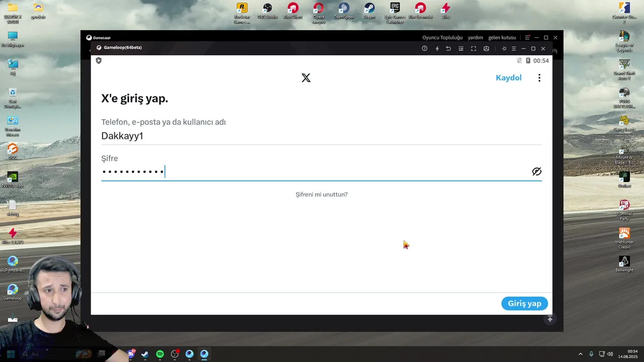Image resolution: width=644 pixels, height=362 pixels.
Task: Open the Epic Games Launcher desktop shortcut
Action: [395, 13]
